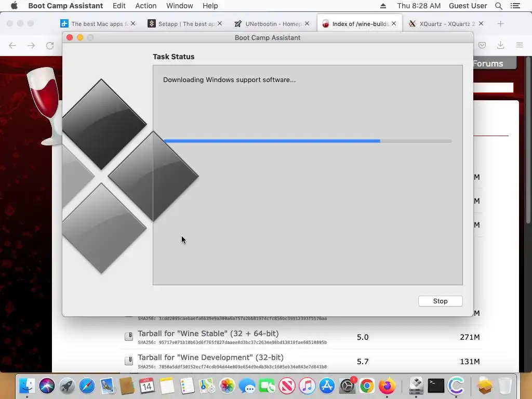
Task: Open browser downloads icon
Action: click(x=500, y=45)
